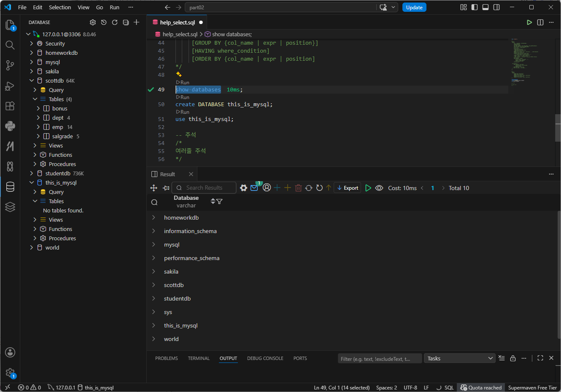Toggle the primary side bar layout button

475,7
